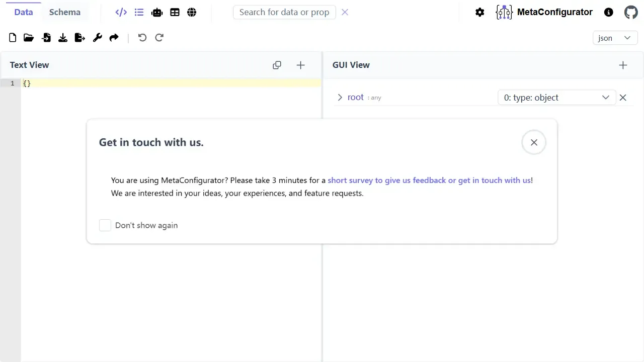
Task: Focus the Search for data or prop field
Action: pyautogui.click(x=284, y=12)
